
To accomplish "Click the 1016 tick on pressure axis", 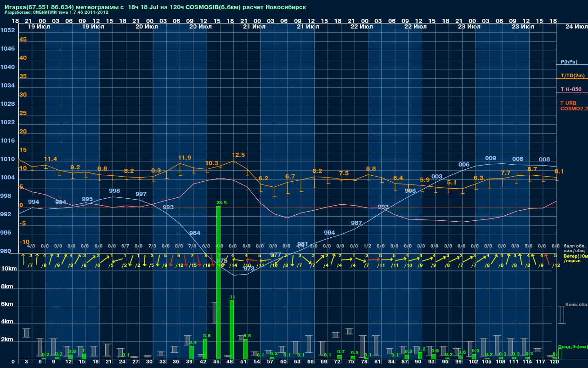I will (x=8, y=141).
